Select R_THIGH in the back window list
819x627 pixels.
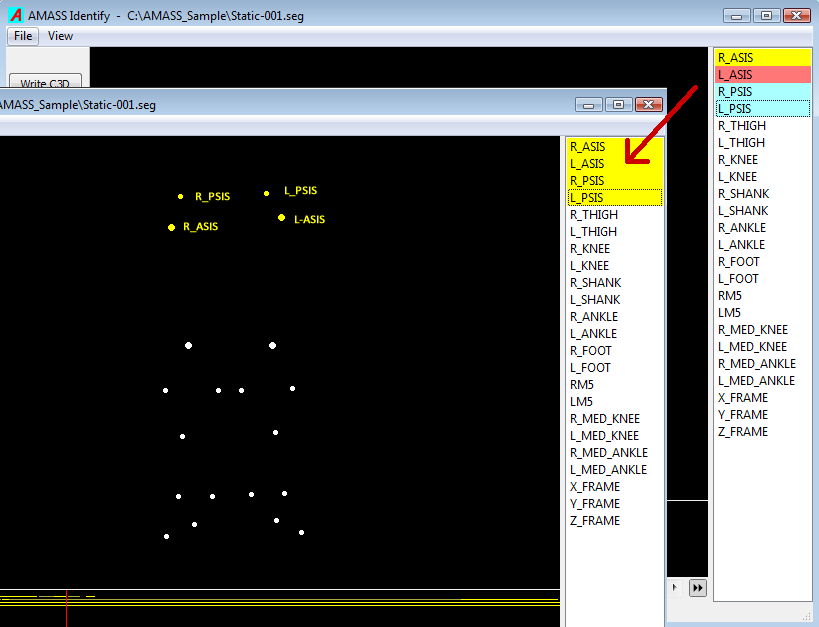coord(763,125)
